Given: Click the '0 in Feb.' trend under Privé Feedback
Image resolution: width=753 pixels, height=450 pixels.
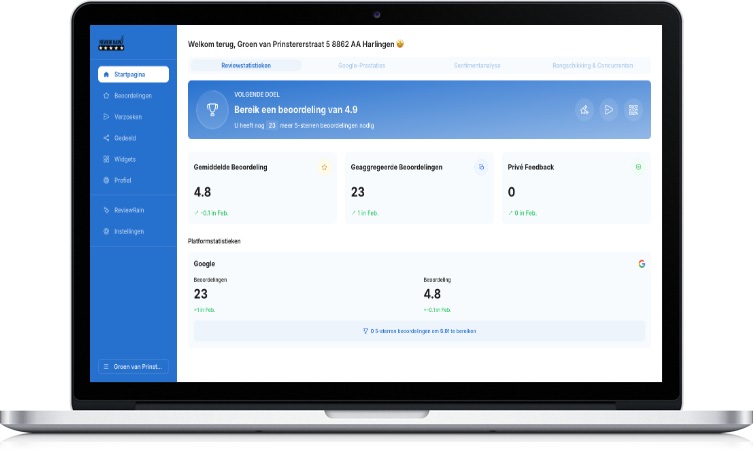Looking at the screenshot, I should tap(522, 213).
